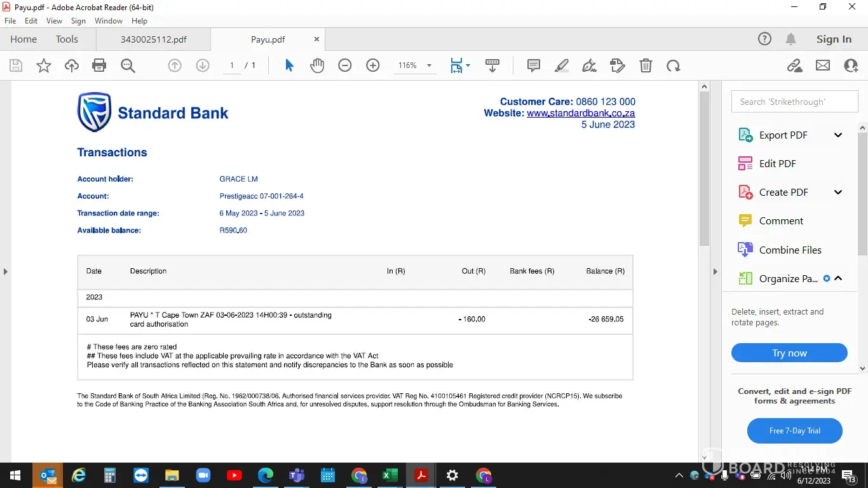Add a sticky note comment
This screenshot has height=488, width=868.
[x=534, y=65]
